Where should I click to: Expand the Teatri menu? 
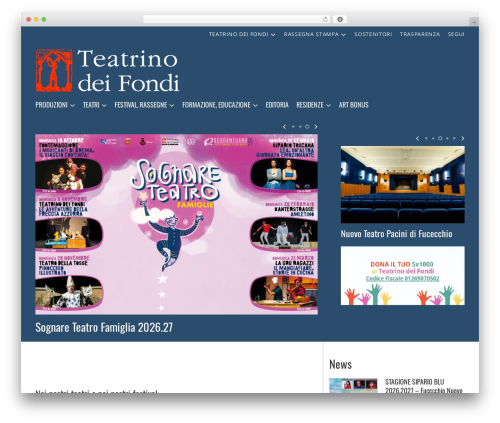[x=95, y=105]
